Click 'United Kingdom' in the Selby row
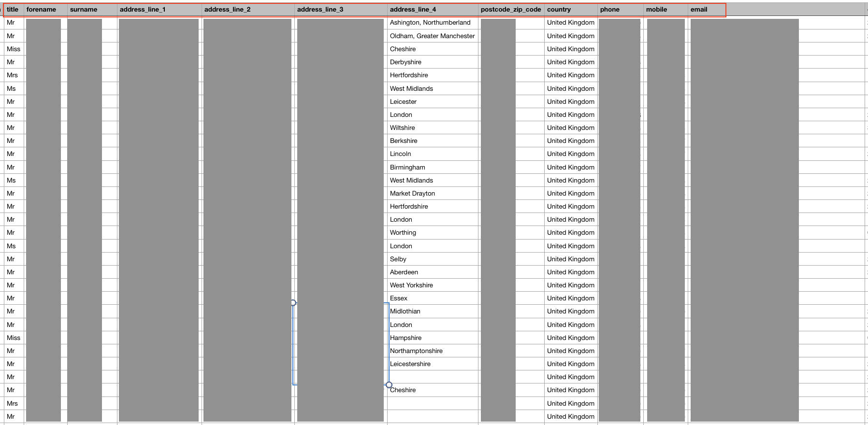 [x=571, y=259]
